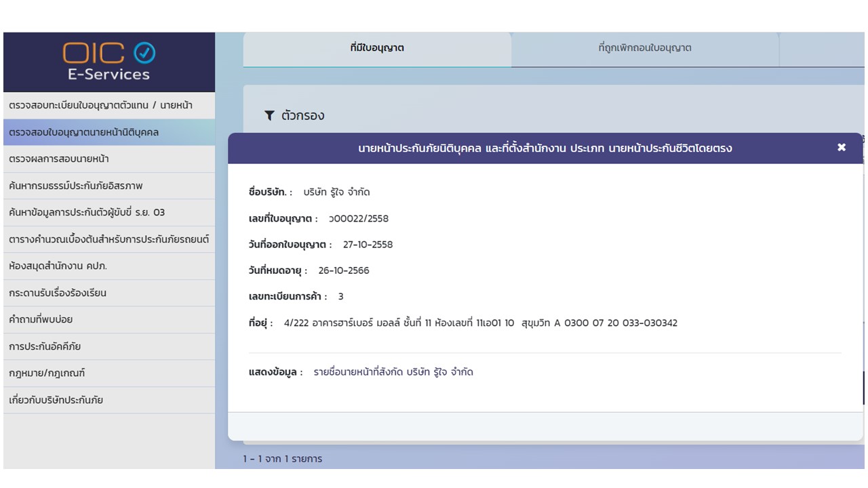Open กฎหมาย/กฎเกณฑ์ menu item
868x488 pixels.
tap(109, 373)
